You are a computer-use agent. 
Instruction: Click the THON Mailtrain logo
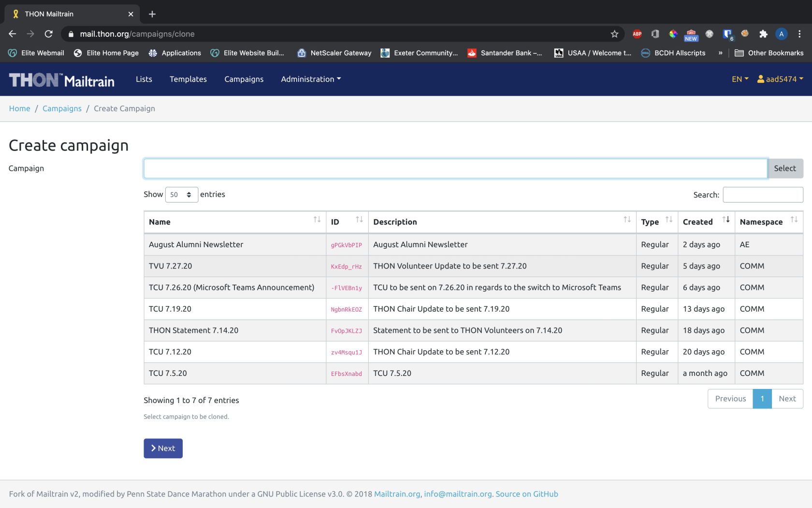tap(62, 80)
